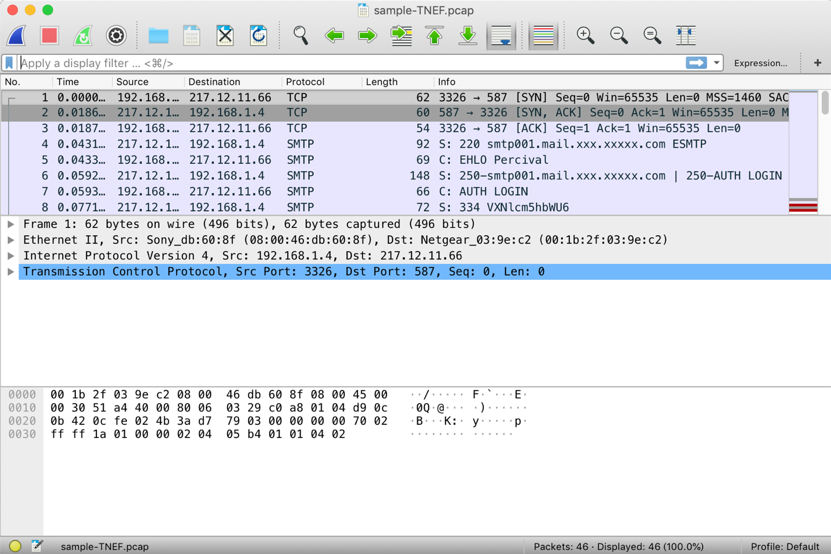Screen dimensions: 831x554
Task: Expand the Frame 1 details
Action: click(x=10, y=224)
